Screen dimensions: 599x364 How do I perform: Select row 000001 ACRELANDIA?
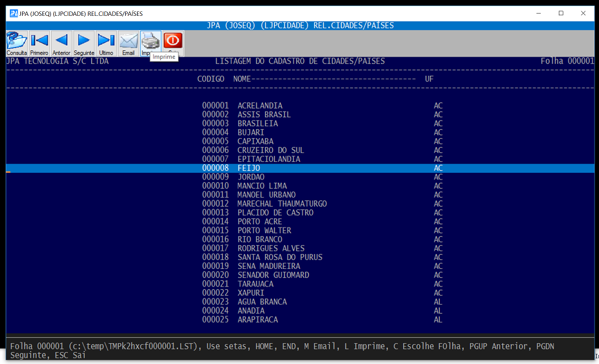(300, 105)
